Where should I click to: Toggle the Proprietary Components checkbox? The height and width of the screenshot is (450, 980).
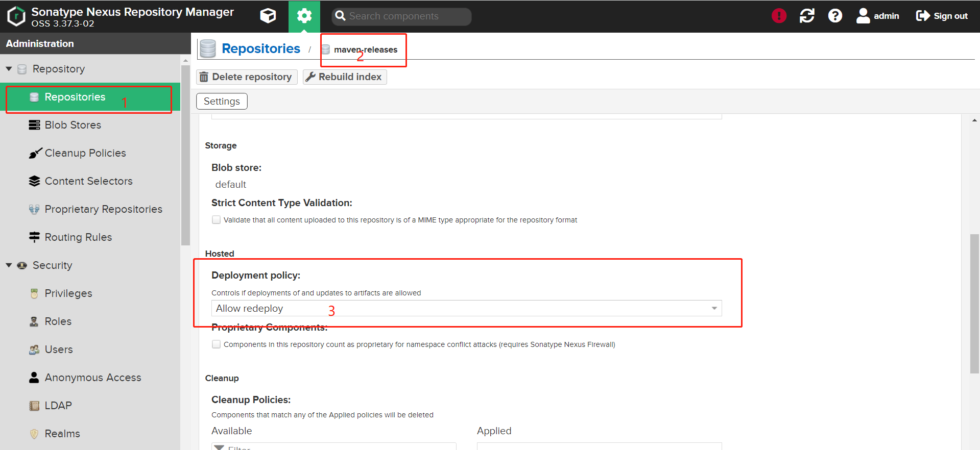216,344
